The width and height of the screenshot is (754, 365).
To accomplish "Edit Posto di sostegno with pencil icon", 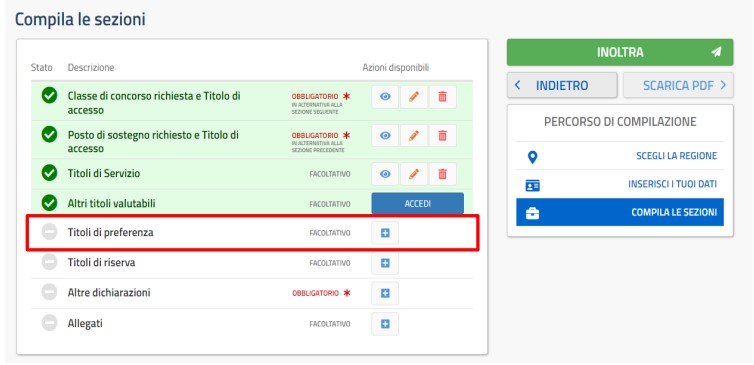I will point(414,136).
